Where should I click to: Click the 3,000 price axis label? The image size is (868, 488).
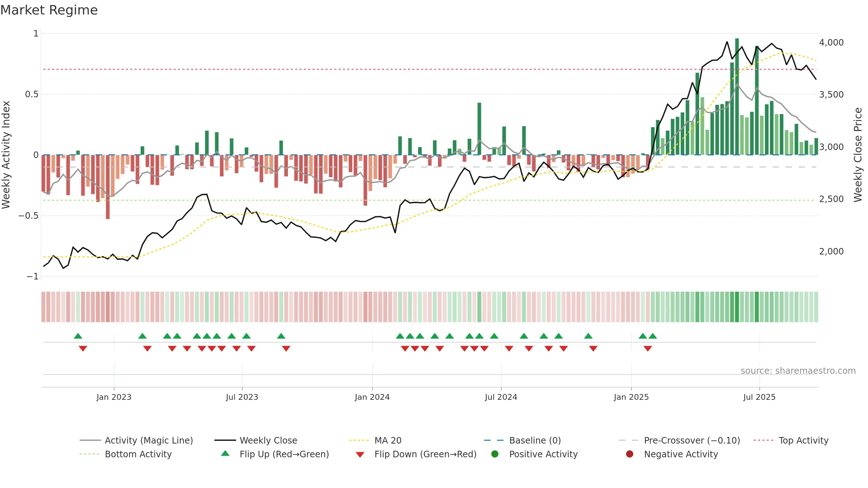click(x=831, y=147)
